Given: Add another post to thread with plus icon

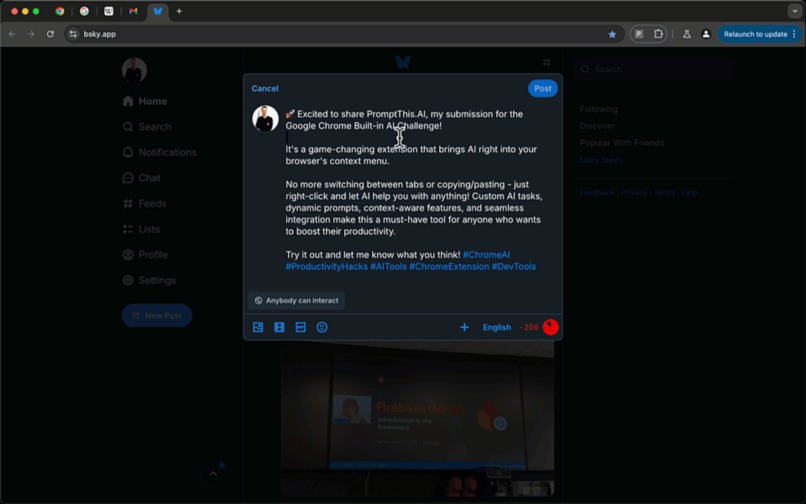Looking at the screenshot, I should coord(464,327).
